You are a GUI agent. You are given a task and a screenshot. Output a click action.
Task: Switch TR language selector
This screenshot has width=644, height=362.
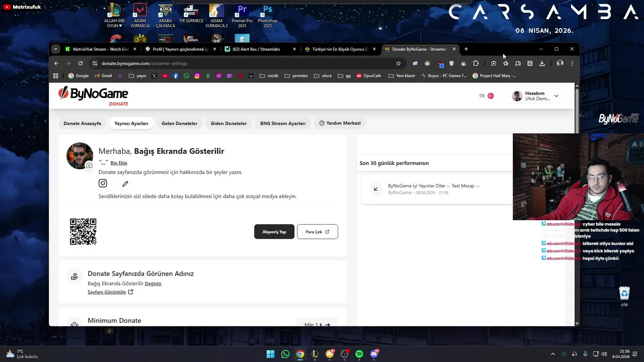click(486, 96)
